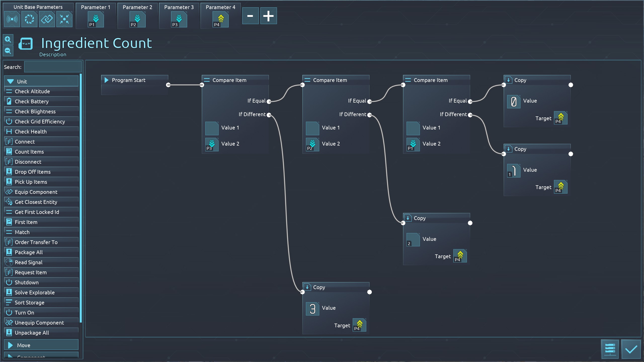Expand the Move category in the sidebar
This screenshot has height=362, width=644.
[x=41, y=345]
